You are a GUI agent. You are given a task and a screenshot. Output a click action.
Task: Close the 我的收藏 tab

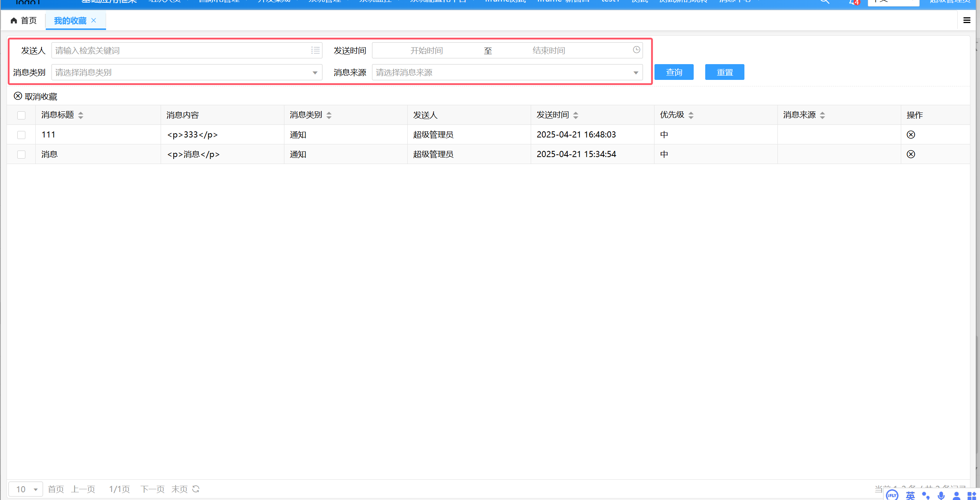tap(93, 20)
